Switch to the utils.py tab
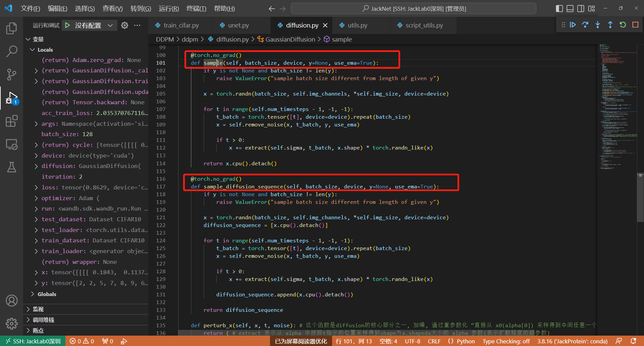Viewport: 644px width, 346px height. tap(357, 25)
